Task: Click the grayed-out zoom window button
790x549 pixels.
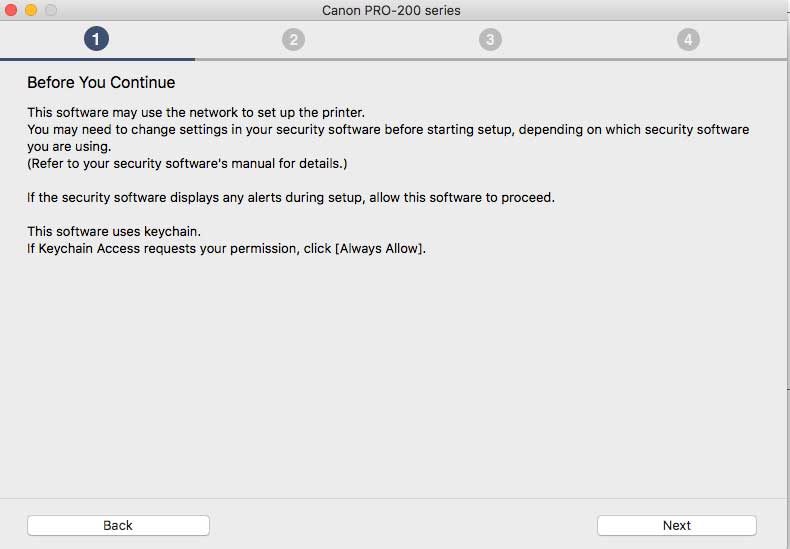Action: click(51, 10)
